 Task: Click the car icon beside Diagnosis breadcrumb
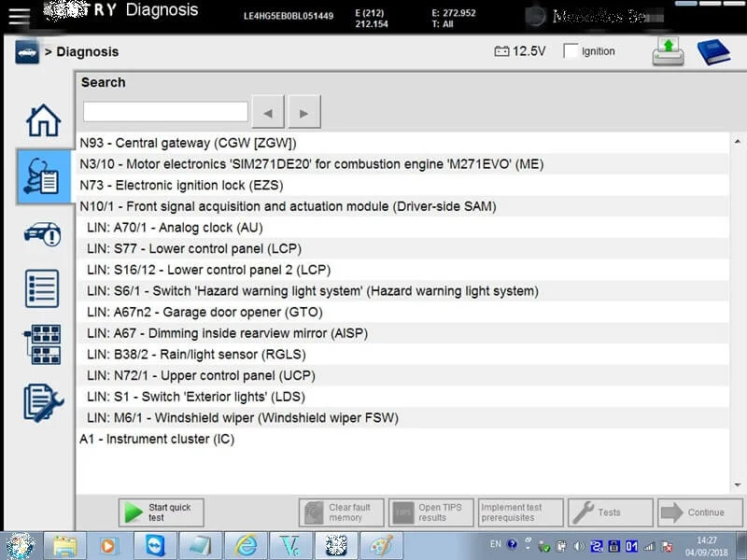[27, 52]
